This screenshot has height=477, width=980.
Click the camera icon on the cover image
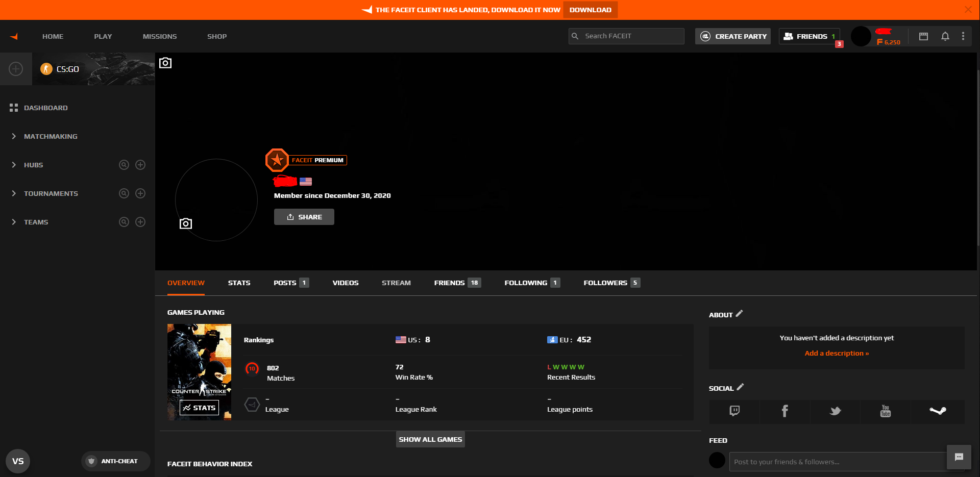click(165, 62)
